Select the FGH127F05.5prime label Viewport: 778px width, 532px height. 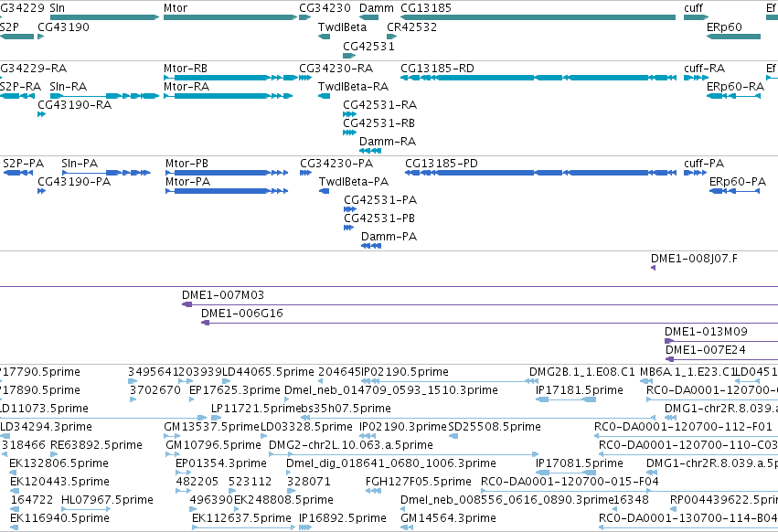[419, 482]
